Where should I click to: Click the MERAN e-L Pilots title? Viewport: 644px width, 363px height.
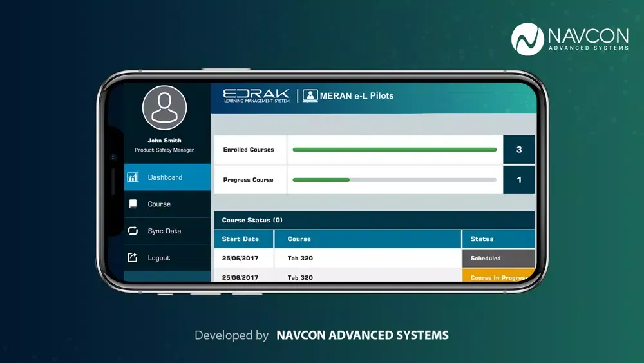(x=357, y=96)
